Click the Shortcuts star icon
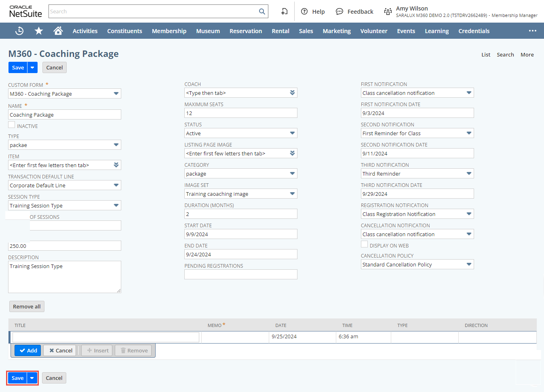Viewport: 544px width, 392px height. click(39, 31)
